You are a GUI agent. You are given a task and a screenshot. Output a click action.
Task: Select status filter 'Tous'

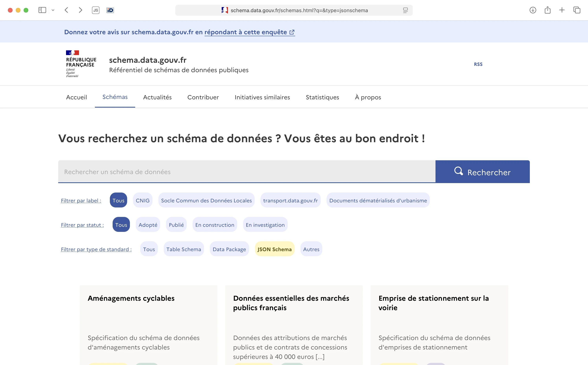(121, 225)
